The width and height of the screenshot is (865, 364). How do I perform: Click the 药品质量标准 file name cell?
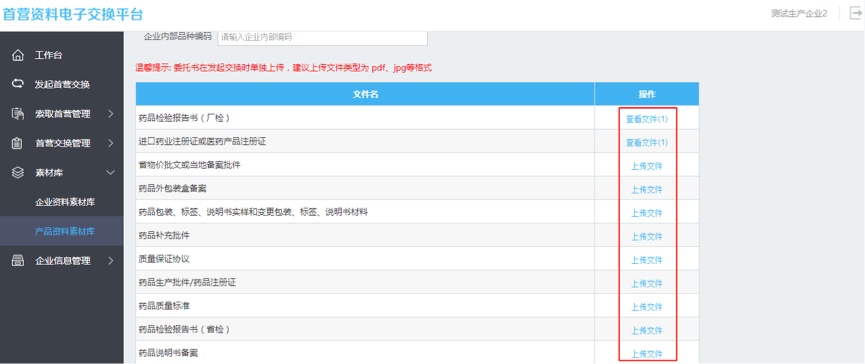(365, 306)
